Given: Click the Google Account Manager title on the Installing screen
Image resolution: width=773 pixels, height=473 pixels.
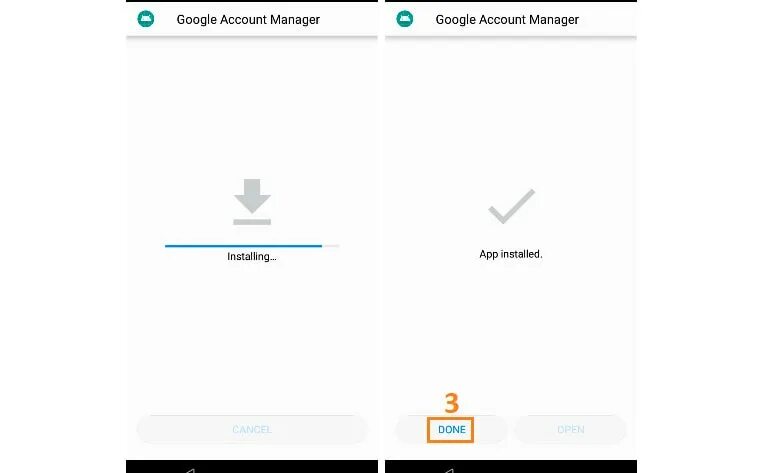Looking at the screenshot, I should (x=248, y=20).
